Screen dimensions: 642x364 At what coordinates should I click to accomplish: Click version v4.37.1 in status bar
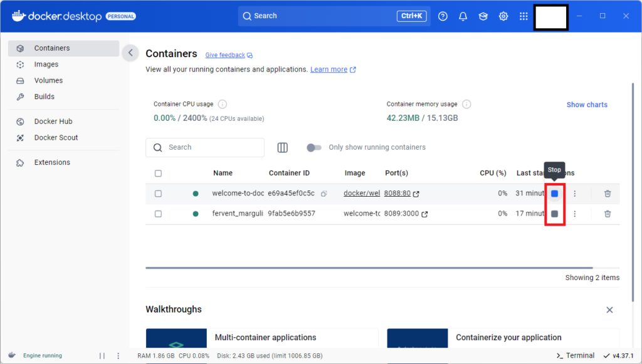[618, 356]
